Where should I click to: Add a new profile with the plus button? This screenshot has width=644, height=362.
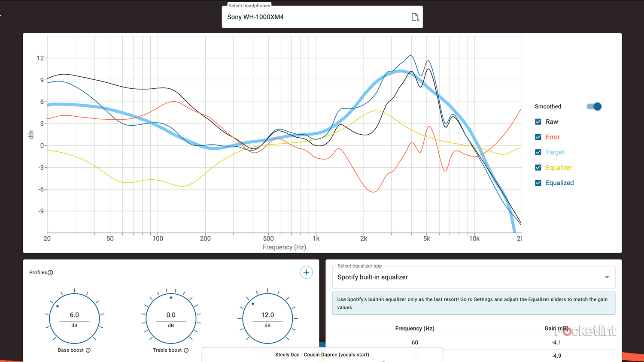[306, 272]
